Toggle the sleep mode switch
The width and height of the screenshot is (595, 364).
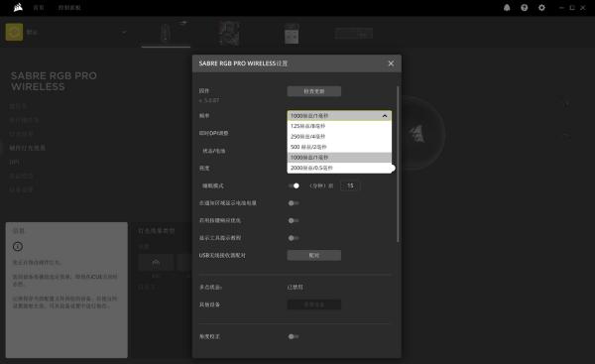(294, 185)
